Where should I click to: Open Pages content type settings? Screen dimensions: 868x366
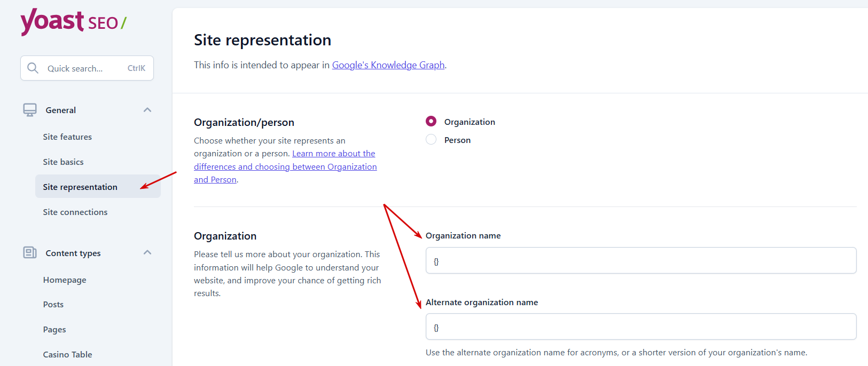54,330
